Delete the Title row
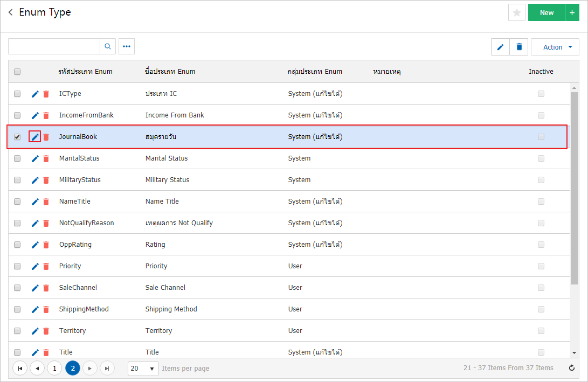588x382 pixels. (46, 352)
